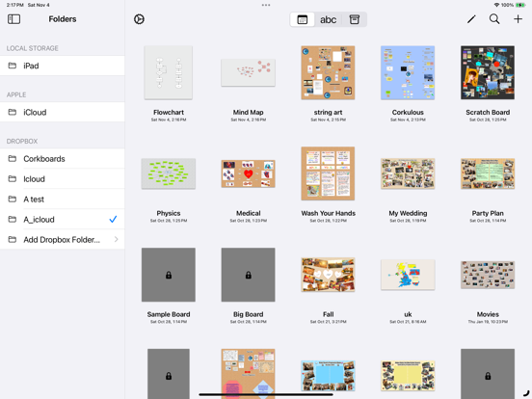This screenshot has width=532, height=399.
Task: Open the uk map board thumbnail
Action: click(408, 275)
